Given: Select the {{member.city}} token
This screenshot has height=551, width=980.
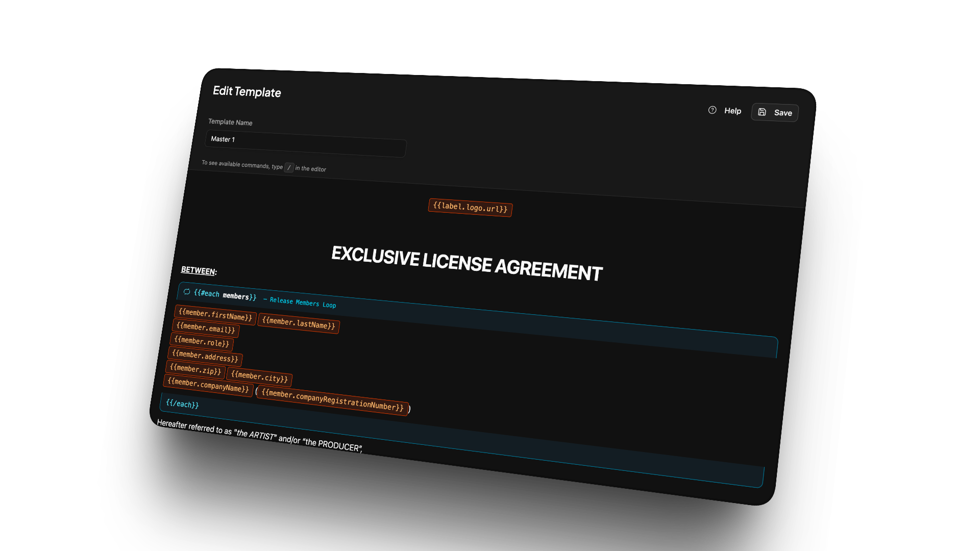Looking at the screenshot, I should click(x=260, y=378).
